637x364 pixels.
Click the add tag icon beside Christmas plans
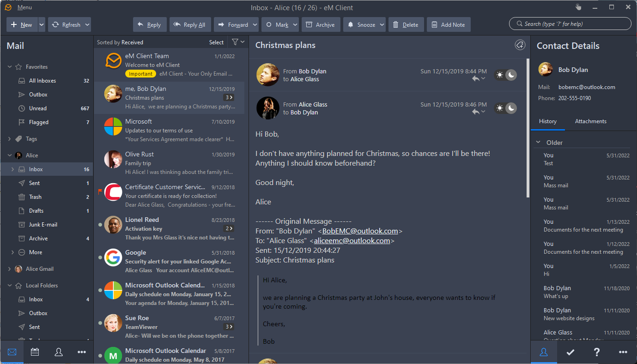(520, 45)
